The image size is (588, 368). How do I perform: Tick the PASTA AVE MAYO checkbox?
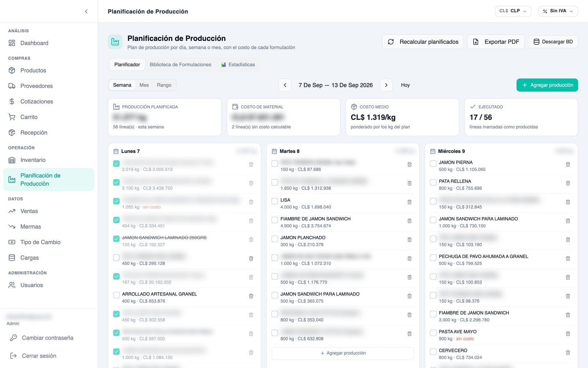pyautogui.click(x=433, y=333)
